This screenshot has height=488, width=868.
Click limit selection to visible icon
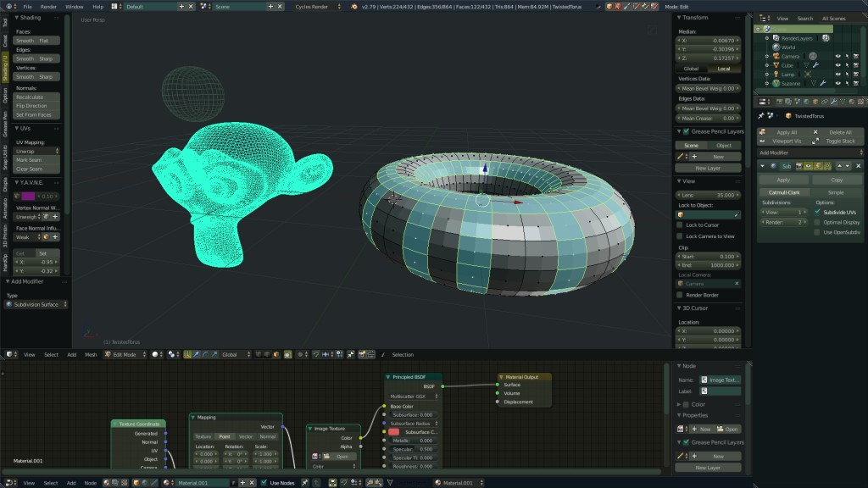tap(288, 355)
